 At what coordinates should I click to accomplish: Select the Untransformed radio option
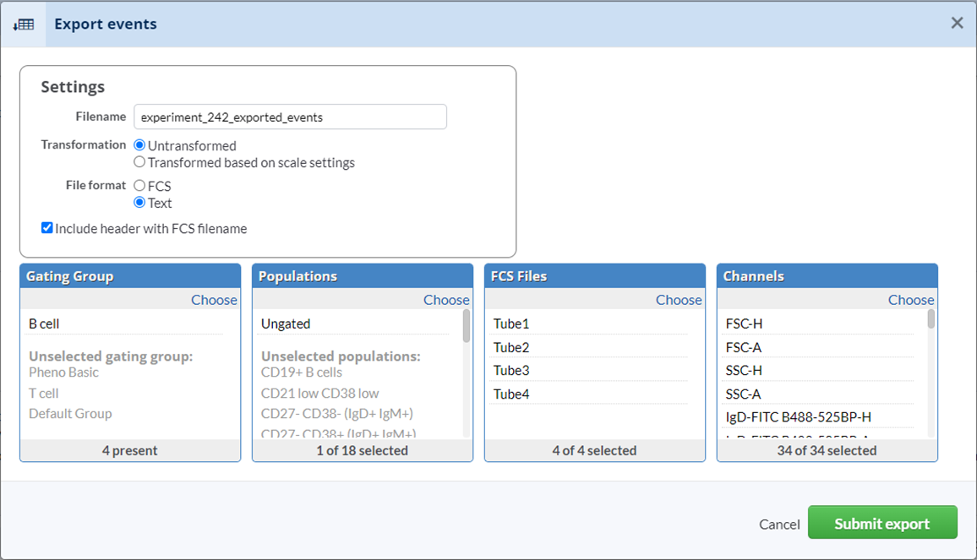tap(140, 146)
